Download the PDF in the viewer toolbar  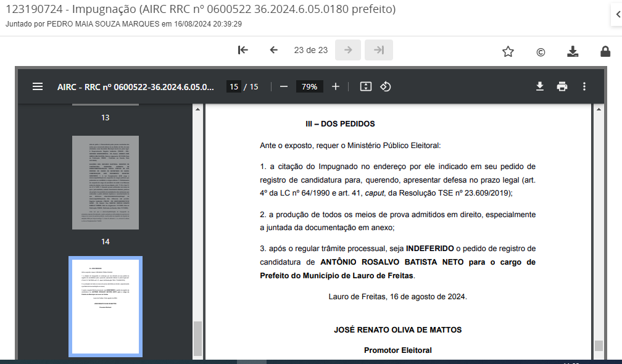539,86
